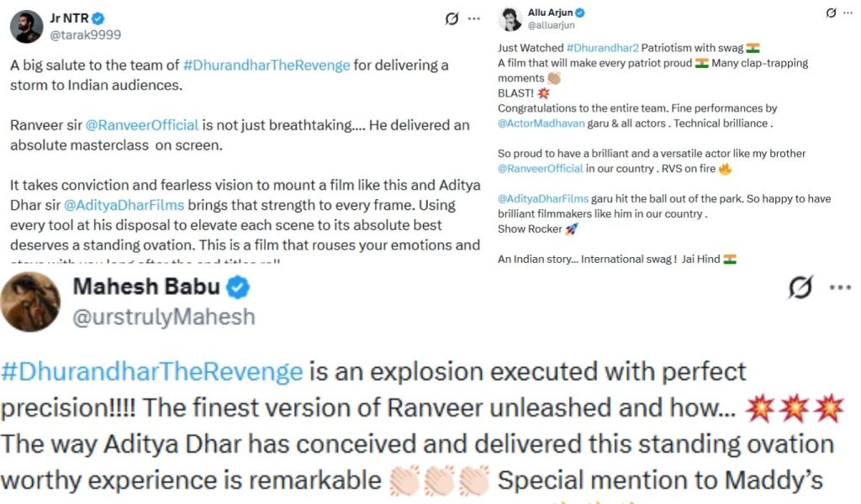
Task: Open Grok analysis on Mahesh Babu's tweet
Action: pyautogui.click(x=800, y=286)
